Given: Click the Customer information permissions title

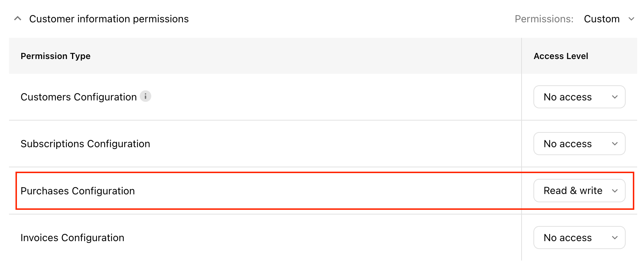Looking at the screenshot, I should (x=109, y=19).
